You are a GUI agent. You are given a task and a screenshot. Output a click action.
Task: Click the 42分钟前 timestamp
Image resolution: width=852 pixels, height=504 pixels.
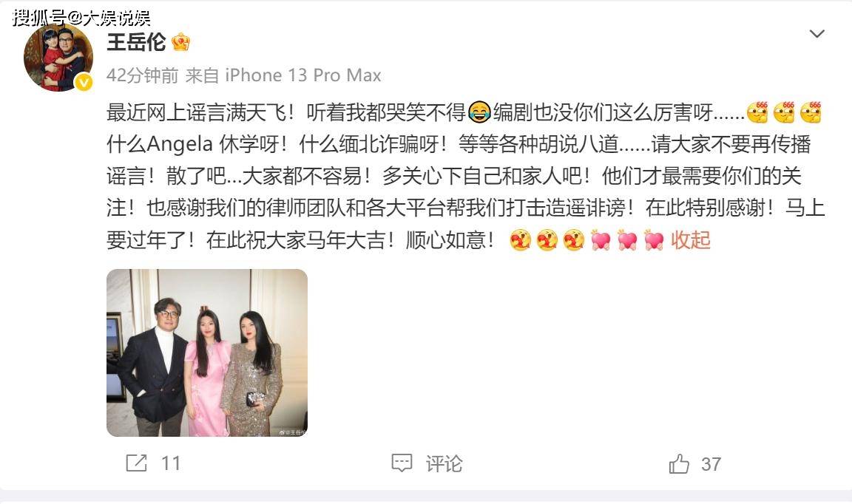point(142,75)
